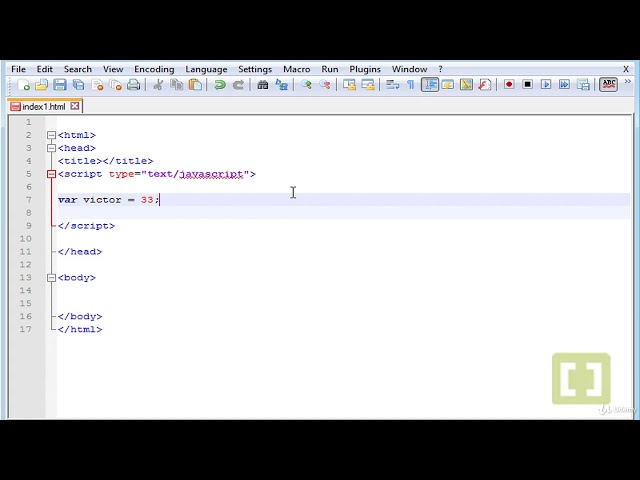Start macro recording with the red dot

pyautogui.click(x=509, y=84)
